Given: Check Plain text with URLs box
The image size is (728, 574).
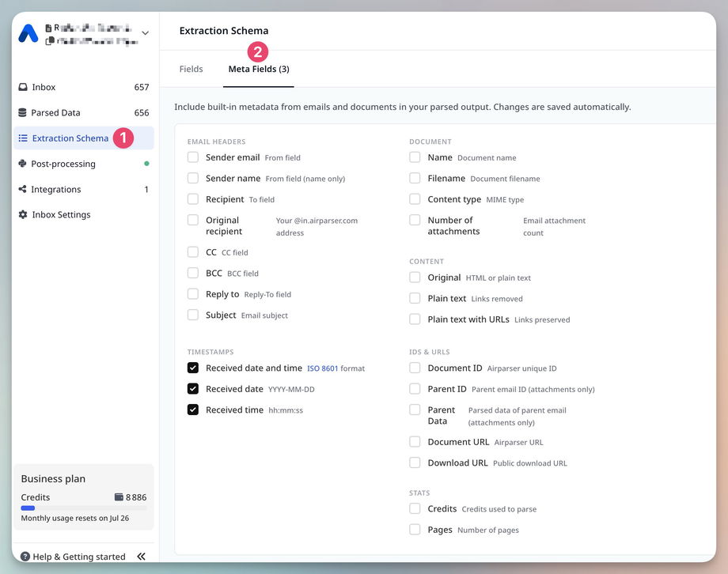Looking at the screenshot, I should coord(415,319).
